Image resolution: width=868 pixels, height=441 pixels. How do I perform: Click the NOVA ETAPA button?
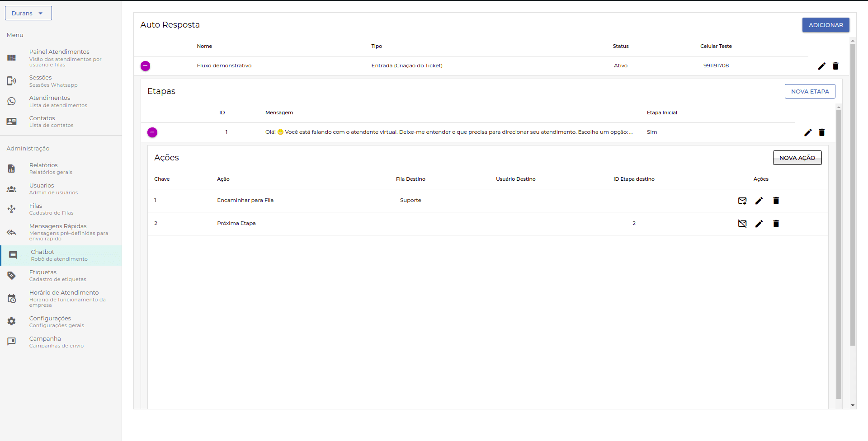[810, 91]
